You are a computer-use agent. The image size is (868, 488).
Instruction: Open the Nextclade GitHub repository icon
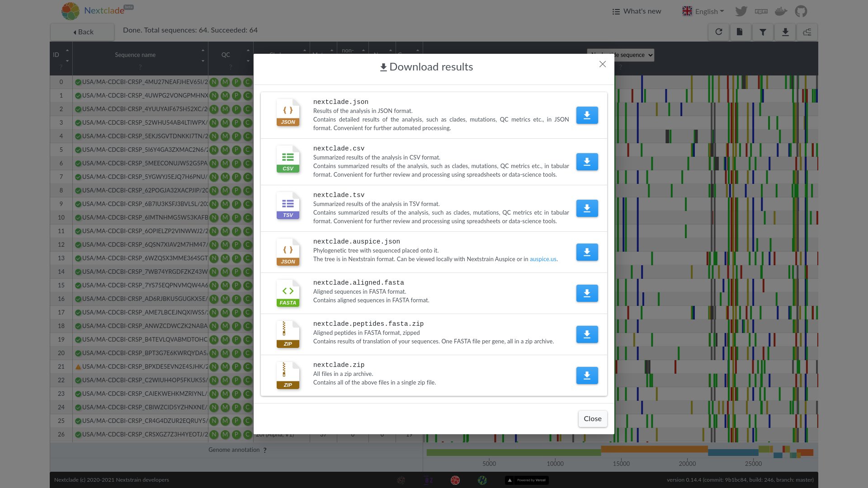[x=801, y=11]
